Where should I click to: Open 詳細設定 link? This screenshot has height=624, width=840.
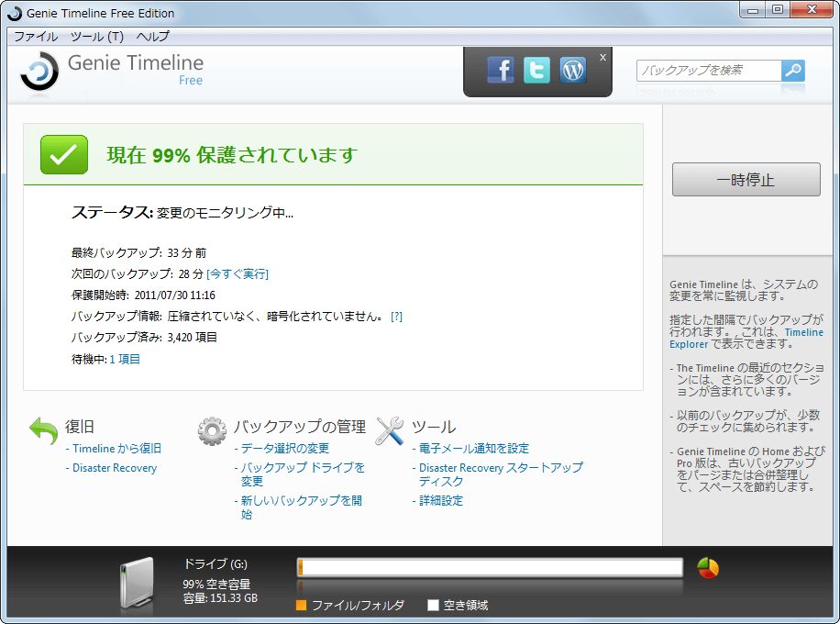pyautogui.click(x=441, y=501)
